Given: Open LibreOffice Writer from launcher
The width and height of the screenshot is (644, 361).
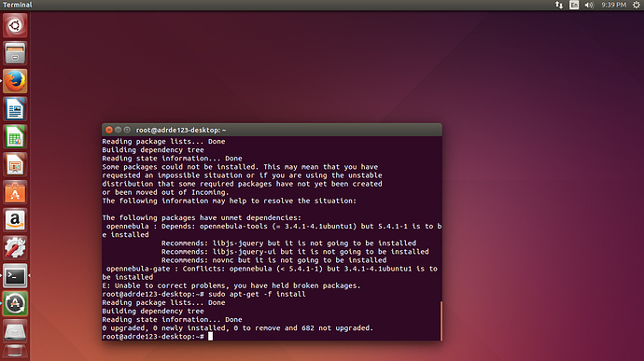Looking at the screenshot, I should [x=15, y=109].
